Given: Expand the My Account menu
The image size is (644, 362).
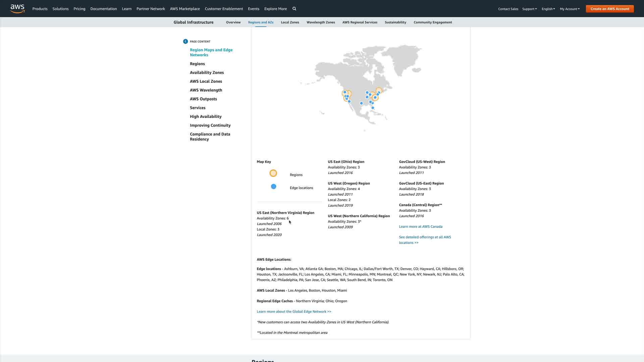Looking at the screenshot, I should pos(570,9).
